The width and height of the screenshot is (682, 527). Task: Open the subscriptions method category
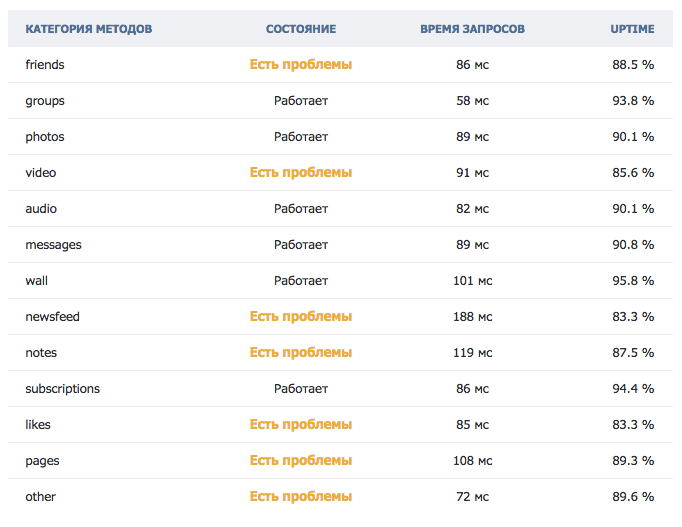tap(62, 389)
